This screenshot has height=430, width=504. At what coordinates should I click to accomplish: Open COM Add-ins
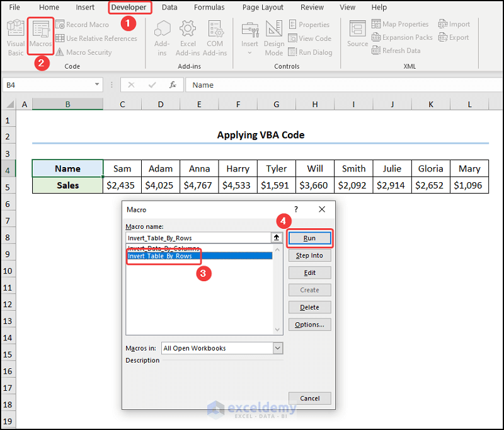[215, 36]
